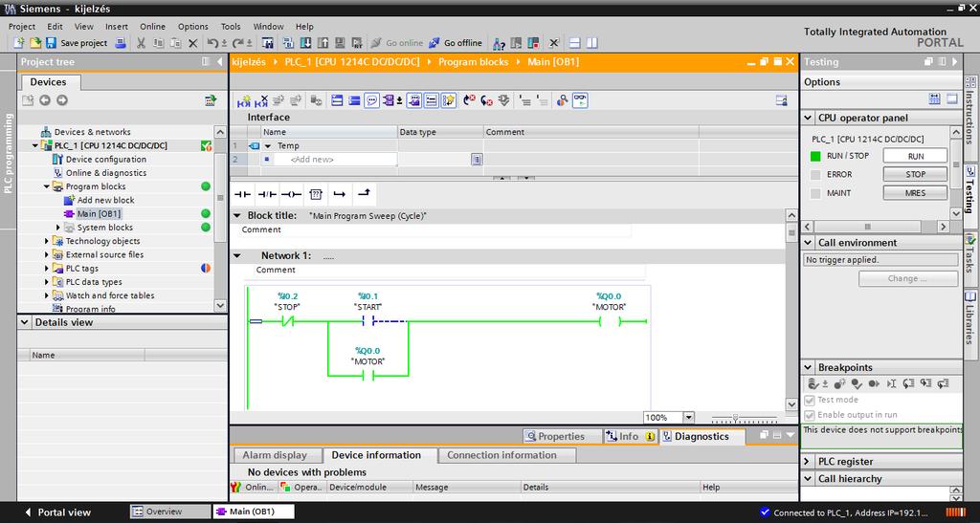This screenshot has width=980, height=523.
Task: Toggle monitoring with the glasses icon
Action: point(580,100)
